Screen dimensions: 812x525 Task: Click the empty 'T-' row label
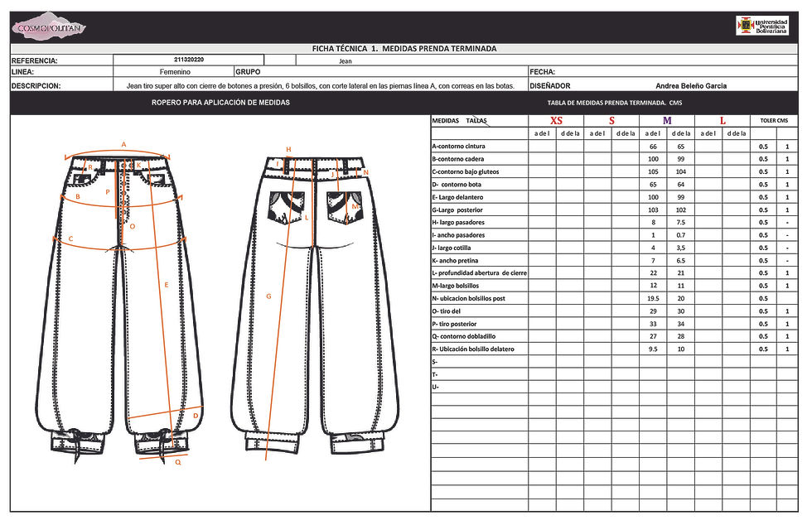point(434,374)
